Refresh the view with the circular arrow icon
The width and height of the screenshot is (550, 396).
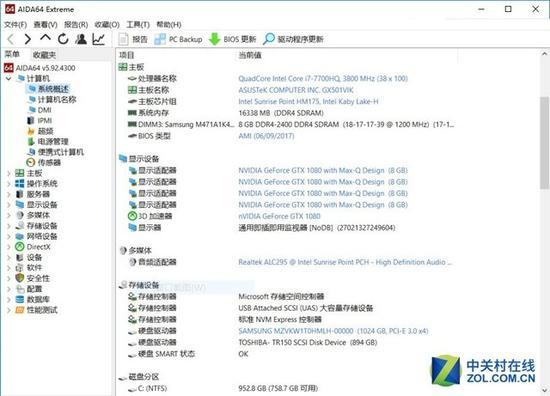(x=63, y=39)
